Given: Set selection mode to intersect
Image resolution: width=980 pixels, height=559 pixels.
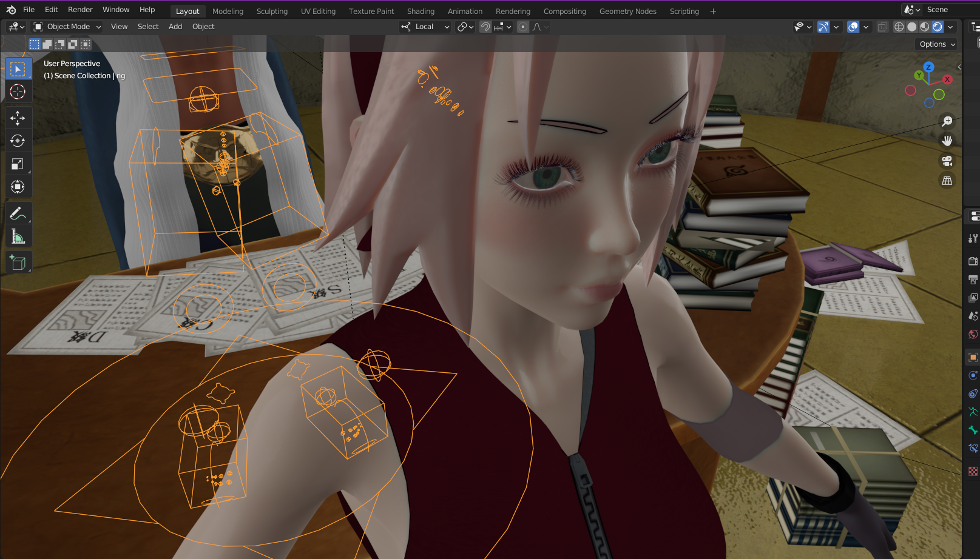Looking at the screenshot, I should pos(86,44).
